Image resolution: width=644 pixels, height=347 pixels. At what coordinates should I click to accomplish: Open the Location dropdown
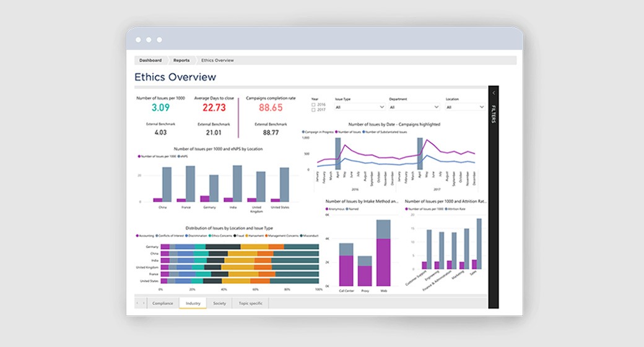pyautogui.click(x=465, y=107)
